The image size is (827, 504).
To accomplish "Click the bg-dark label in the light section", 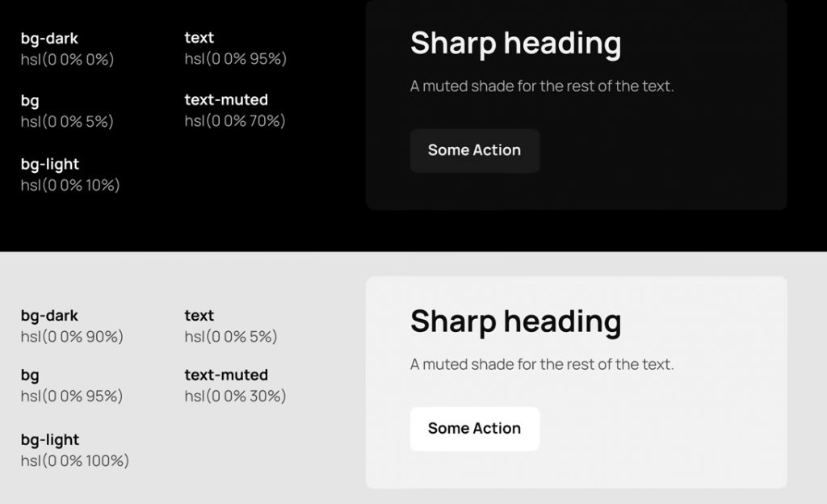I will [x=49, y=316].
